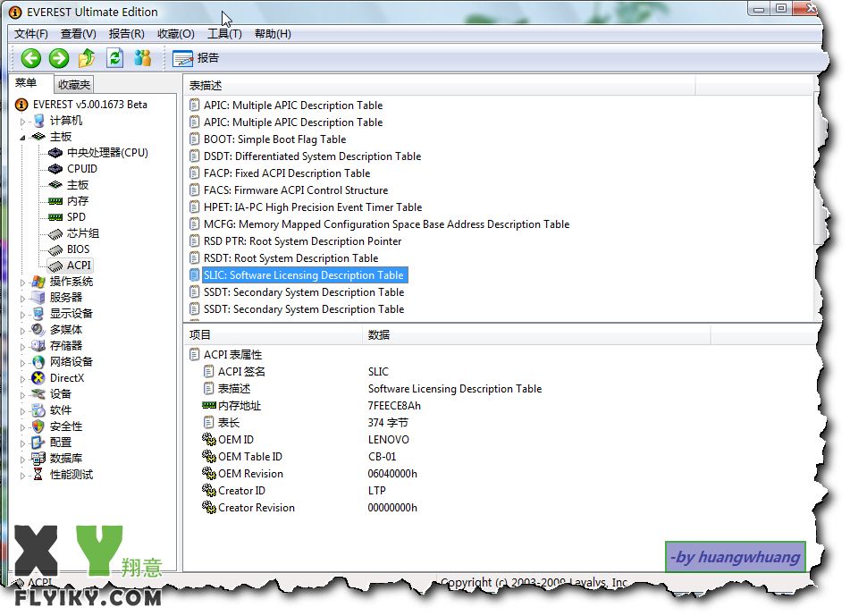Screen dimensions: 850x616
Task: Open the 收藏(O) menu
Action: (x=176, y=34)
